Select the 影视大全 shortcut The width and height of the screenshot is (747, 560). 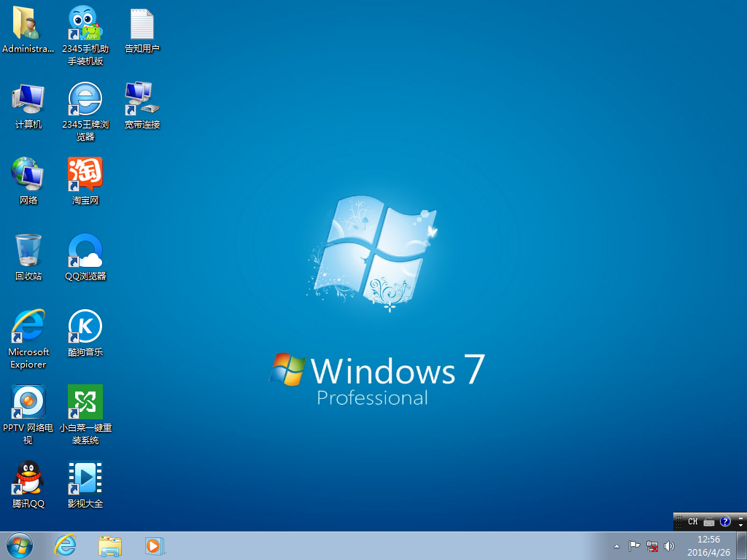(85, 484)
